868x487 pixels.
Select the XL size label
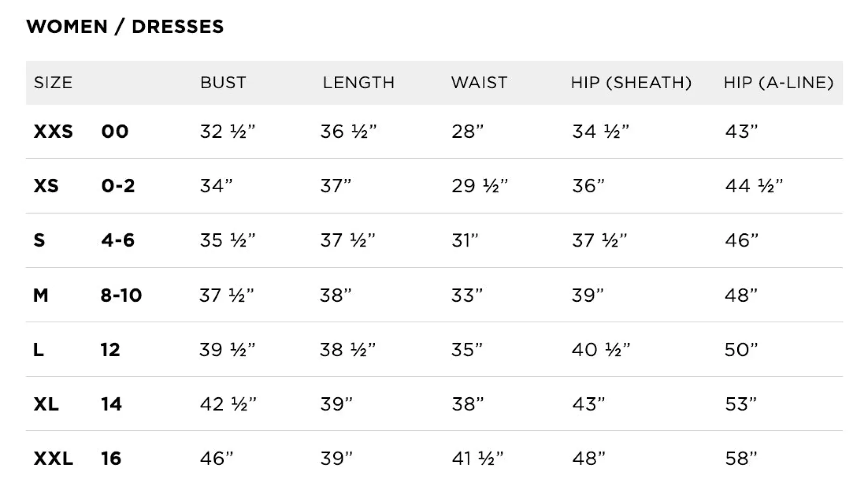(46, 404)
